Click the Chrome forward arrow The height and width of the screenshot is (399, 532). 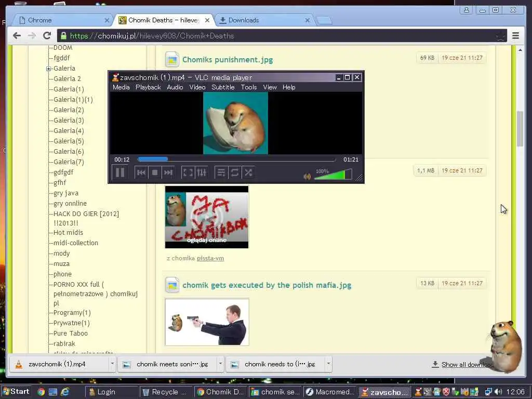point(32,36)
